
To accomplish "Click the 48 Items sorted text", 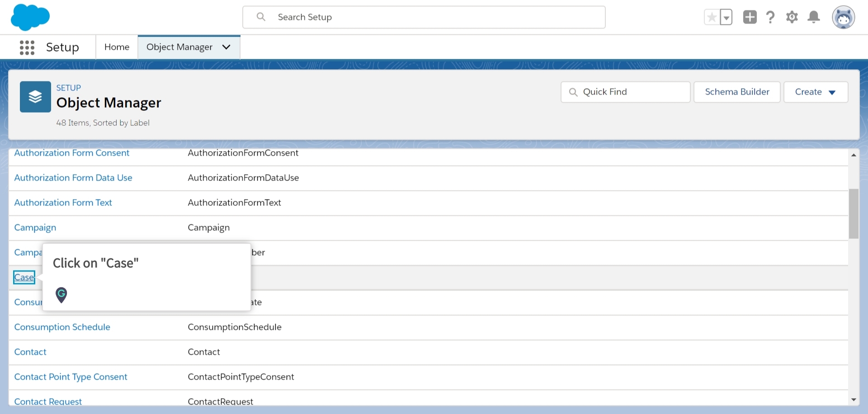I will [x=103, y=123].
